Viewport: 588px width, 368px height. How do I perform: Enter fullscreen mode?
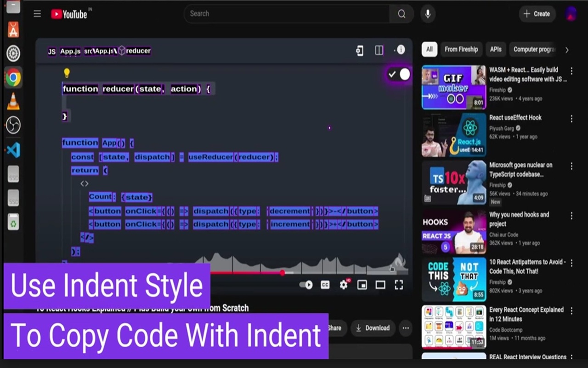click(399, 285)
